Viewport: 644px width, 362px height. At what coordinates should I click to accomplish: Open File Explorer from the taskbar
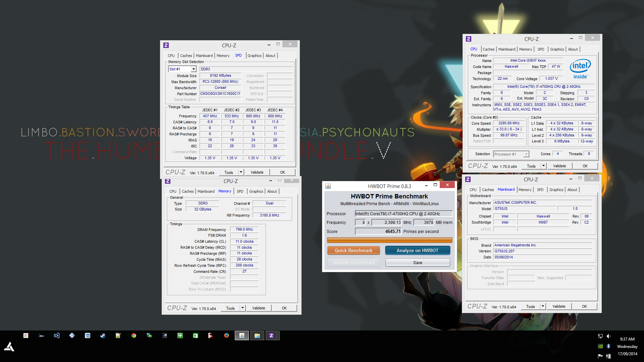[x=257, y=336]
